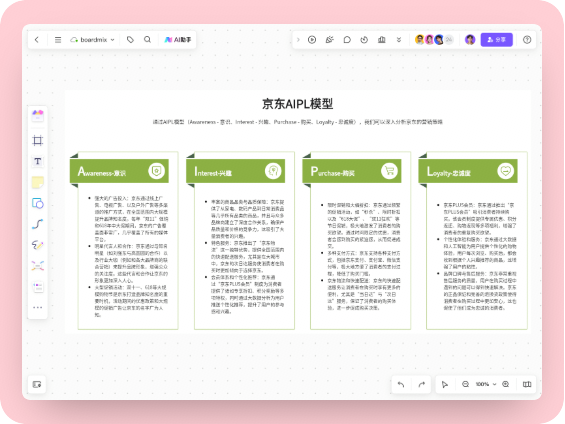Screen dimensions: 565x424
Task: Select the pen drawing tool
Action: tap(38, 245)
